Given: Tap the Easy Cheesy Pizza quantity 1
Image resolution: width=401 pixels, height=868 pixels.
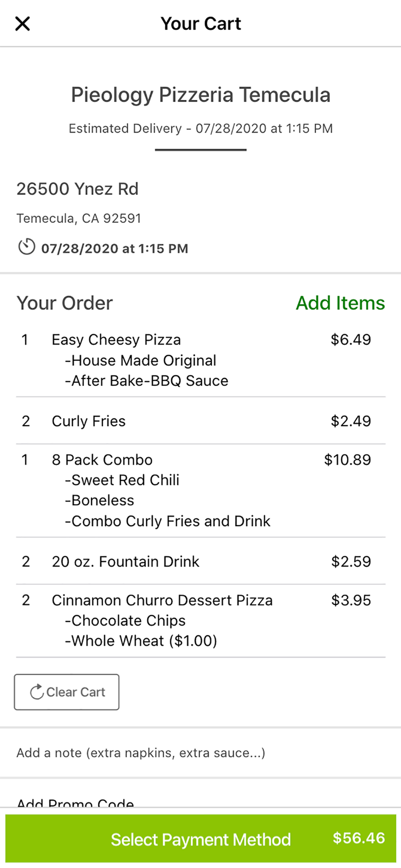Looking at the screenshot, I should tap(25, 340).
